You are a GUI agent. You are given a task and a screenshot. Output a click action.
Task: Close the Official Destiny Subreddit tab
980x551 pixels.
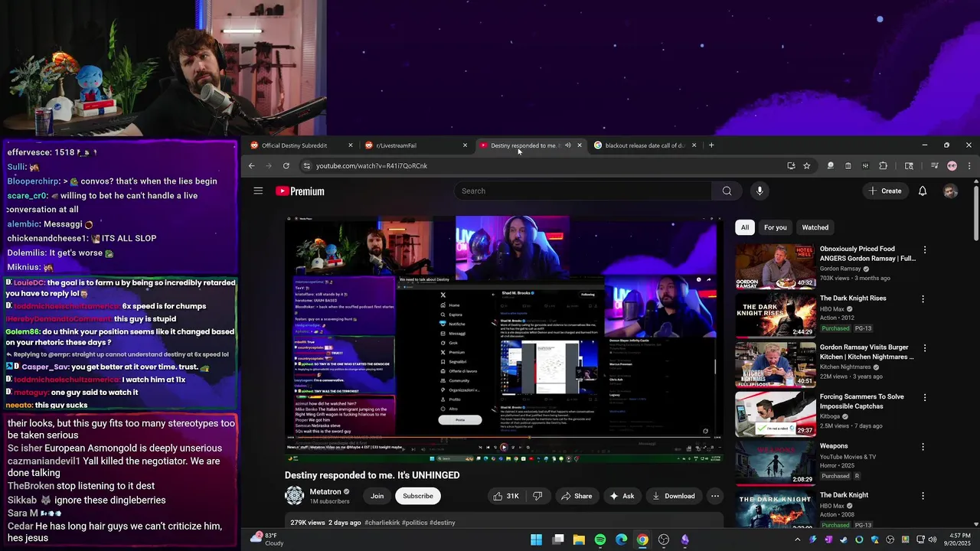point(351,145)
